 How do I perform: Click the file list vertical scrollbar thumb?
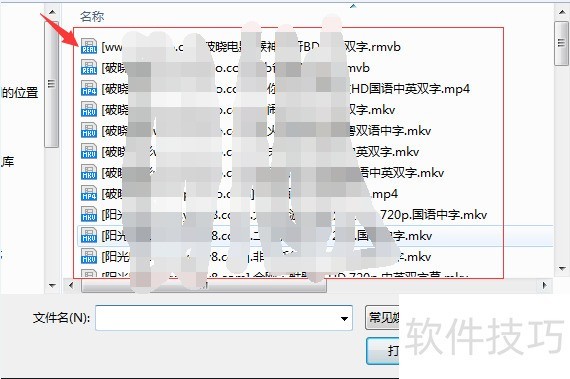click(x=562, y=43)
